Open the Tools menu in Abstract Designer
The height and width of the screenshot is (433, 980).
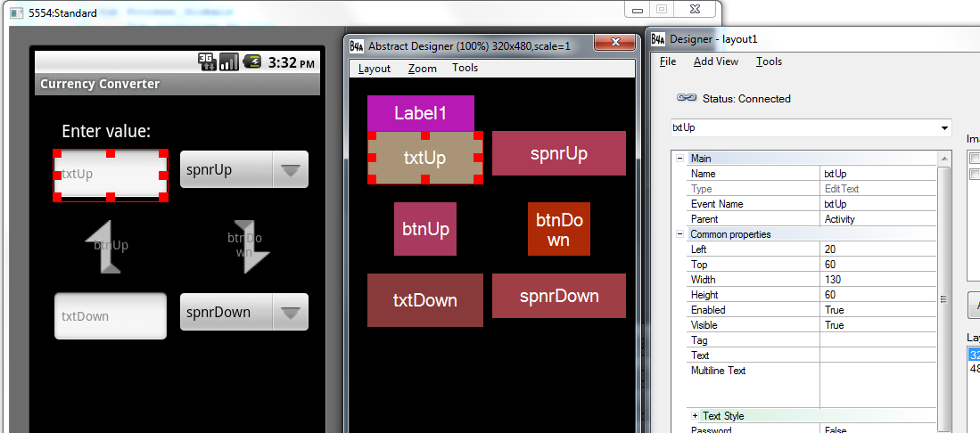[x=465, y=68]
